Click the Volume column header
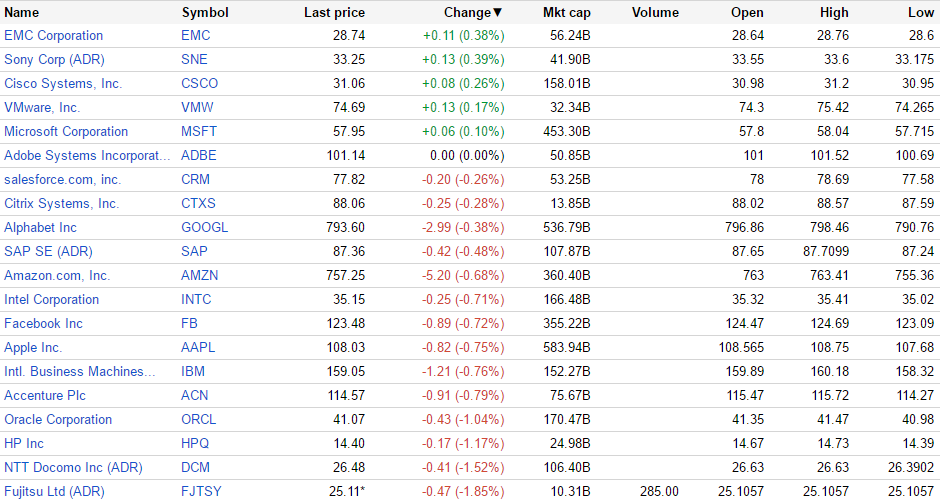This screenshot has height=503, width=940. [655, 13]
